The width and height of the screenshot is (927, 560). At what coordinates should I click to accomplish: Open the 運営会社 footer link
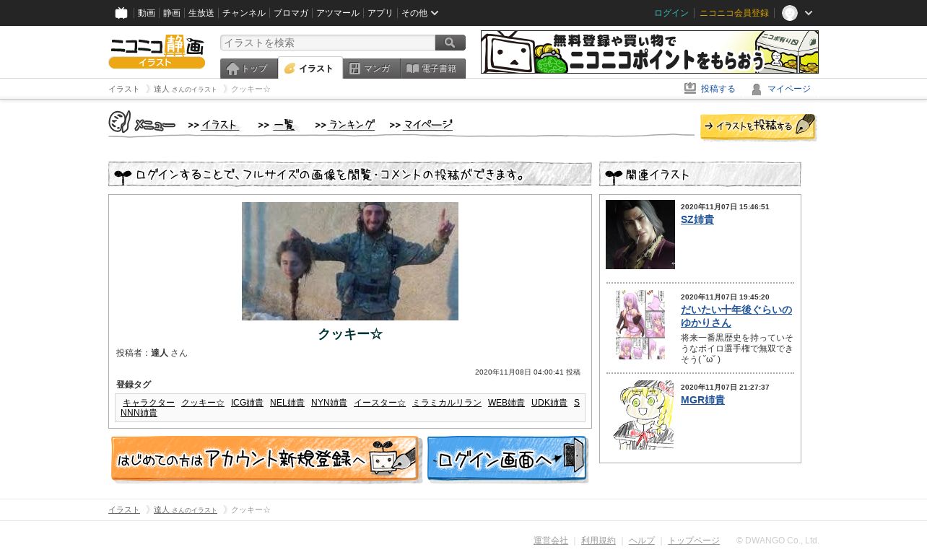[x=551, y=541]
